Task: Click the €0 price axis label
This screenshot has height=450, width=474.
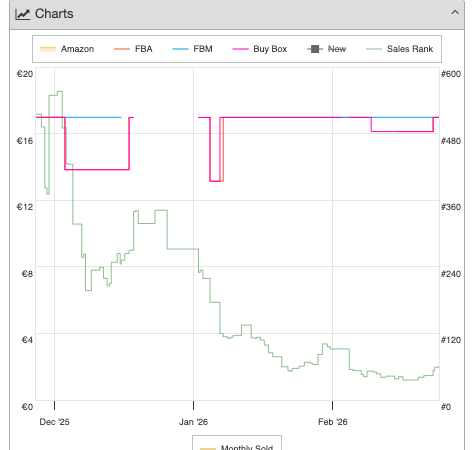Action: pos(27,407)
